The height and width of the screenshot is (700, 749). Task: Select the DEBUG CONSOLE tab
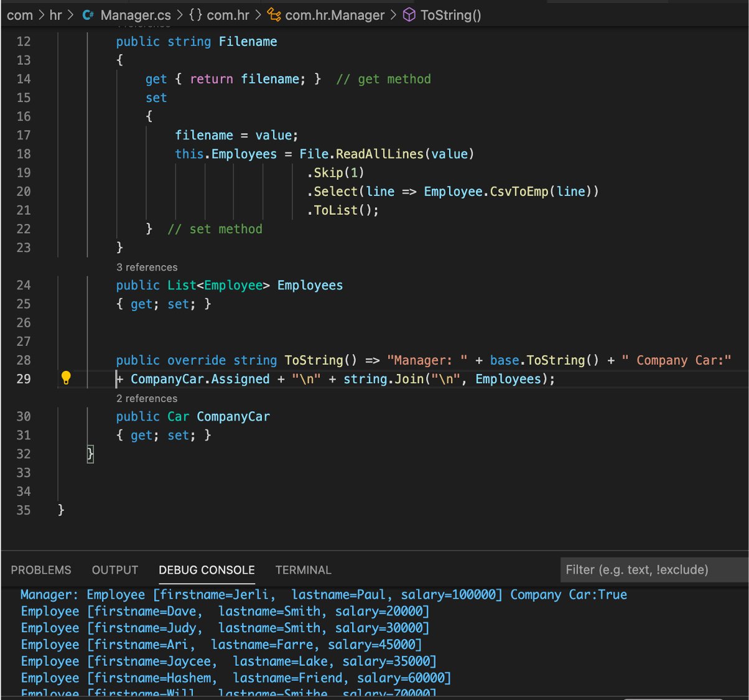(207, 570)
